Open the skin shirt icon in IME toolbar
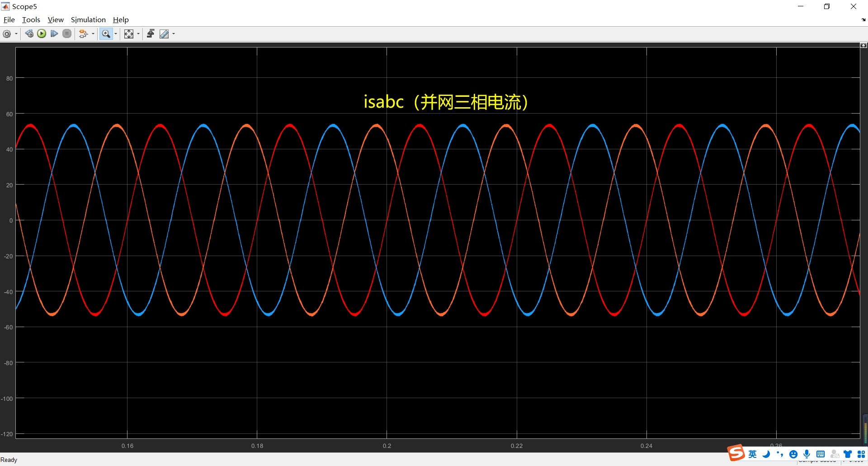The height and width of the screenshot is (466, 868). [848, 454]
